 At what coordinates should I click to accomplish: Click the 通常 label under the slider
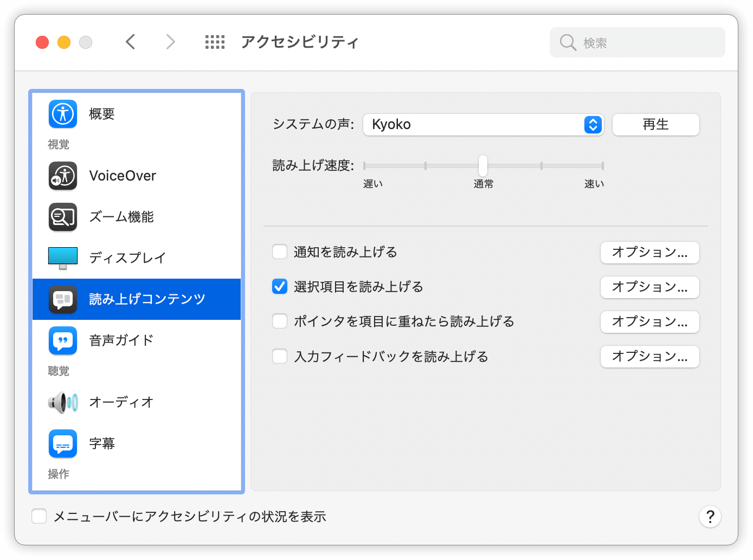484,184
